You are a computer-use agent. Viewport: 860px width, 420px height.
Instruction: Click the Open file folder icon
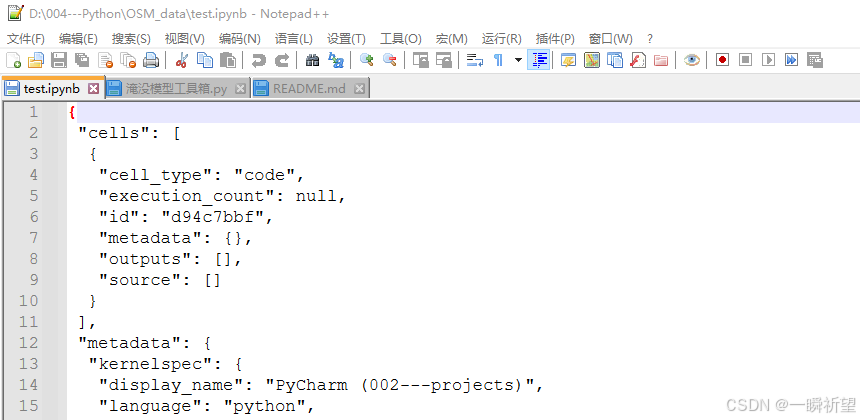[36, 60]
